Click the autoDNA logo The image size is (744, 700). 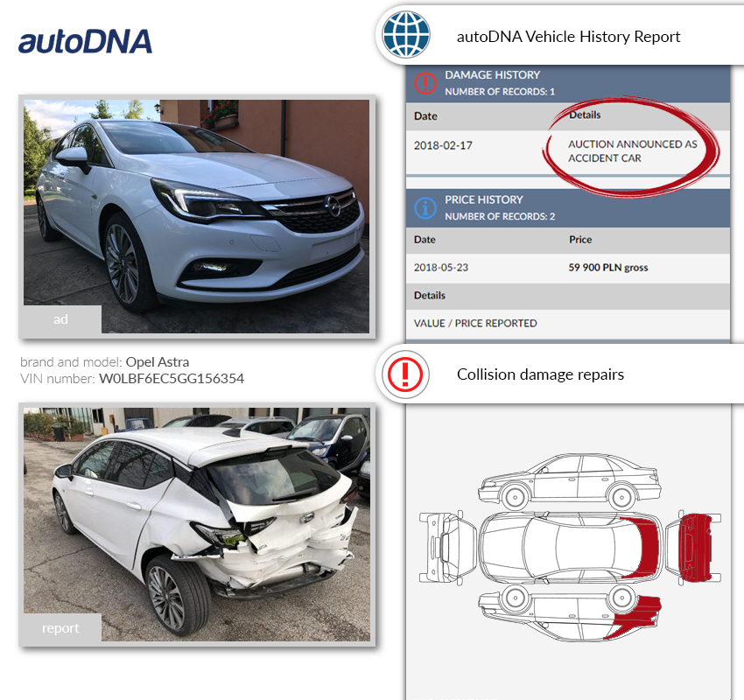point(86,41)
